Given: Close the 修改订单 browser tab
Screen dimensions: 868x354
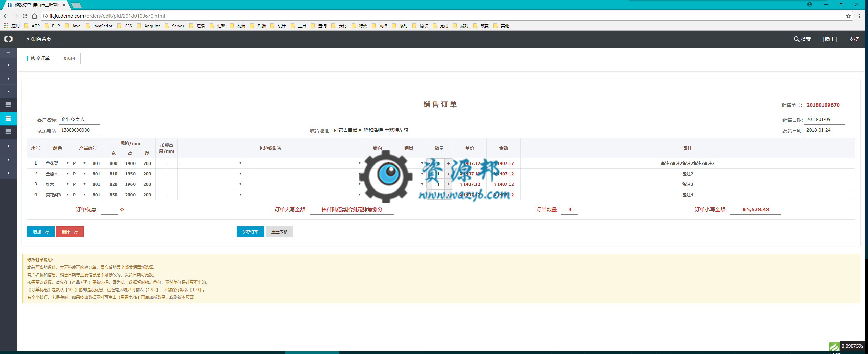Looking at the screenshot, I should point(64,5).
